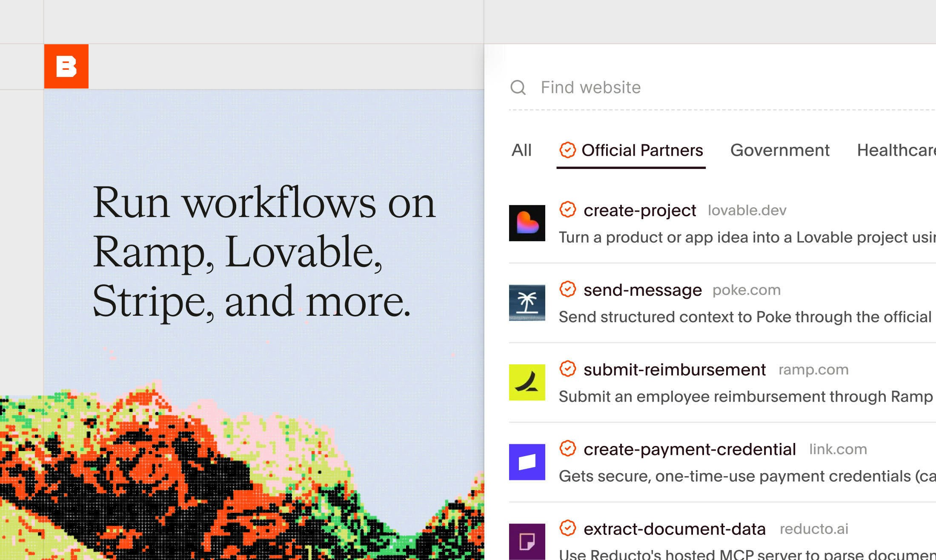Click the Link purple logo icon
This screenshot has width=936, height=560.
click(527, 462)
